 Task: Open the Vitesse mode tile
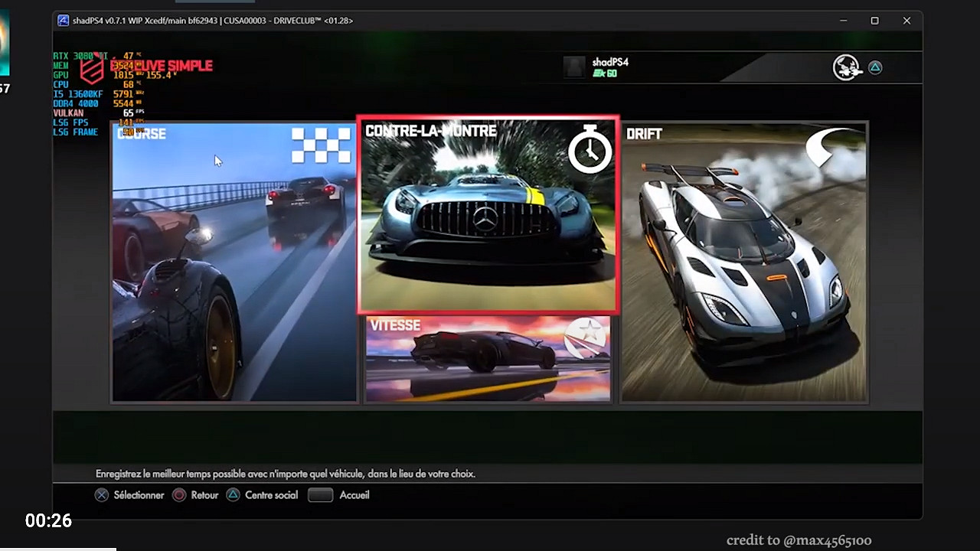488,359
